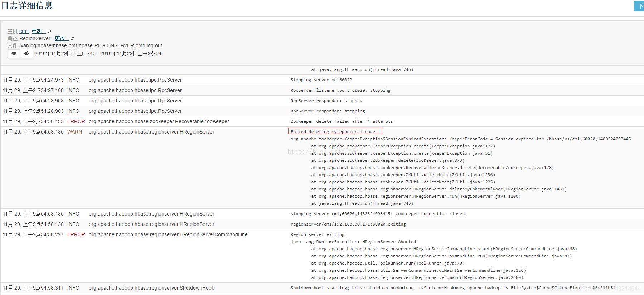Click the ShutdownHook source class name

[151, 288]
